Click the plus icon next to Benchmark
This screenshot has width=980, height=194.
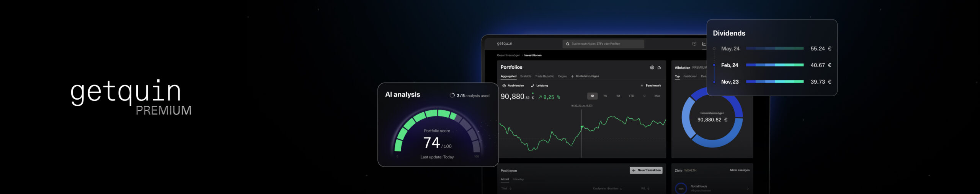tap(642, 86)
